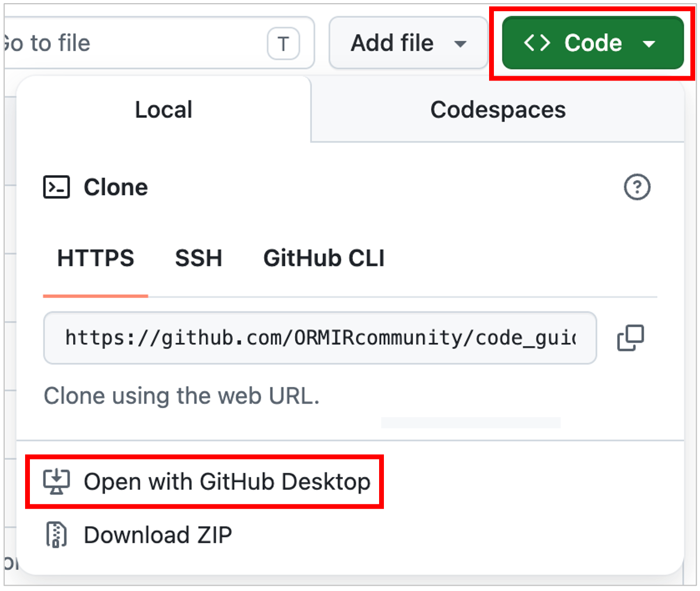The width and height of the screenshot is (700, 591).
Task: Copy the clone URL to clipboard
Action: point(631,338)
